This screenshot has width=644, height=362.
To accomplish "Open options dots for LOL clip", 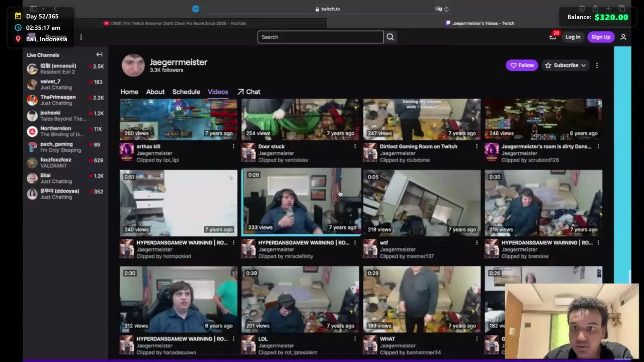I will click(x=355, y=339).
